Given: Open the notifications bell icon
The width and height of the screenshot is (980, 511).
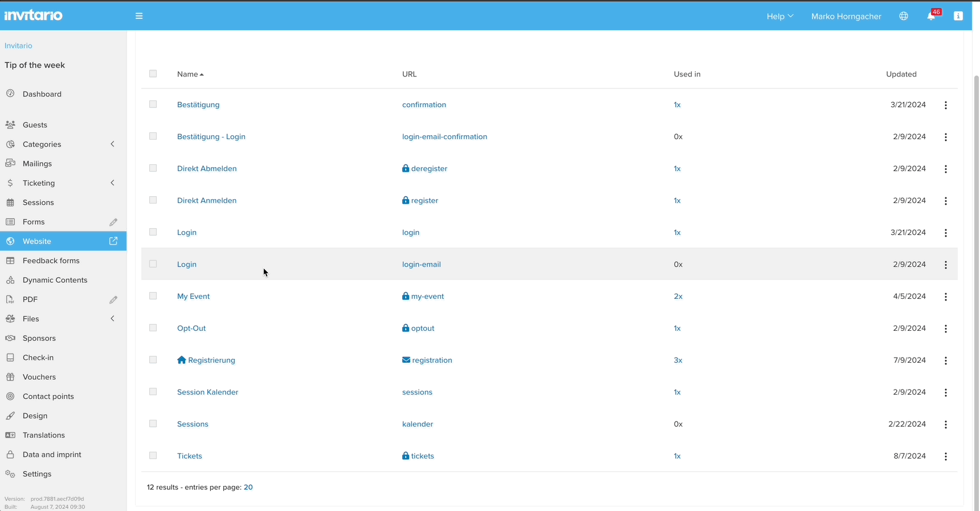Looking at the screenshot, I should 931,16.
